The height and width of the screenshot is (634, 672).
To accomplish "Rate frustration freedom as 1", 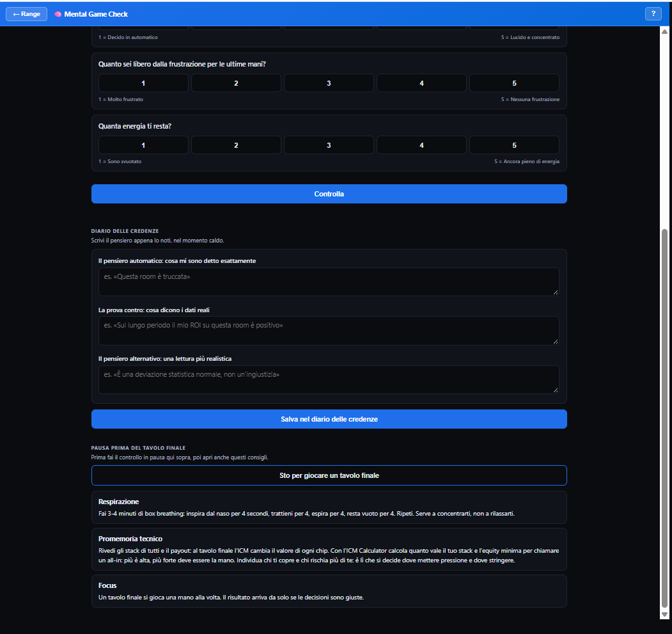I will (x=143, y=83).
